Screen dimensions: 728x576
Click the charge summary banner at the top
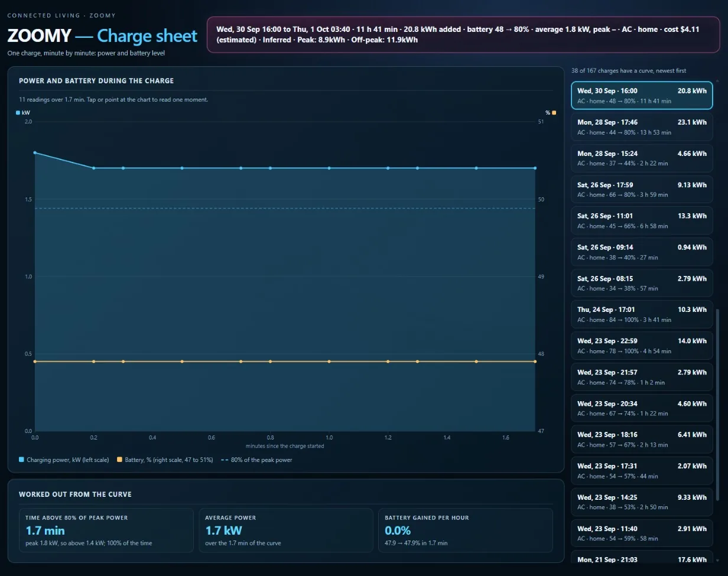(x=463, y=34)
